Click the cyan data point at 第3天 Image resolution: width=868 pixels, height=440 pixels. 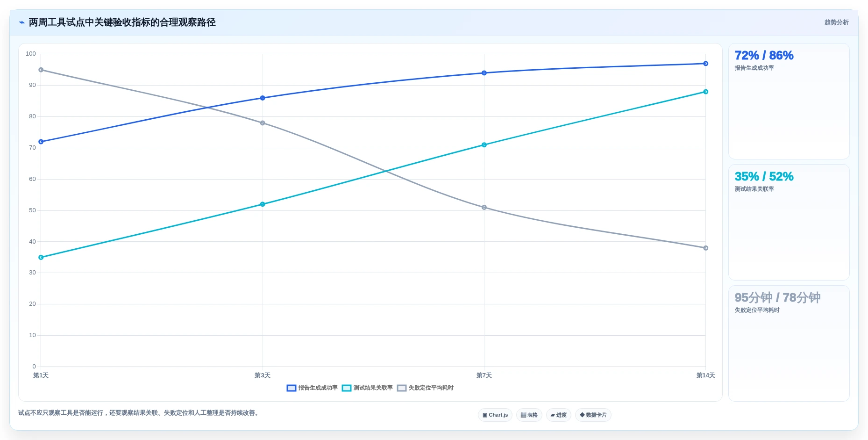(263, 204)
